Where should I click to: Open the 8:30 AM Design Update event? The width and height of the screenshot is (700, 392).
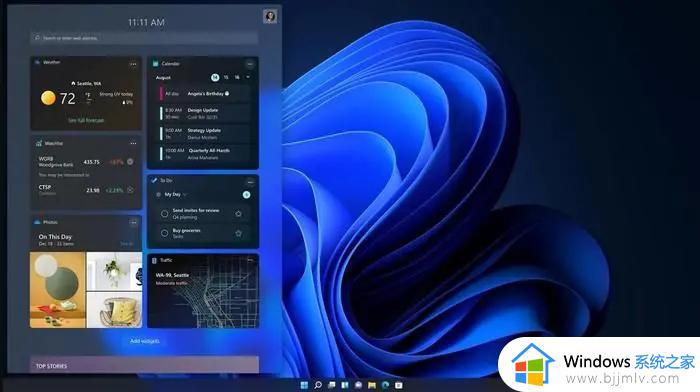204,113
